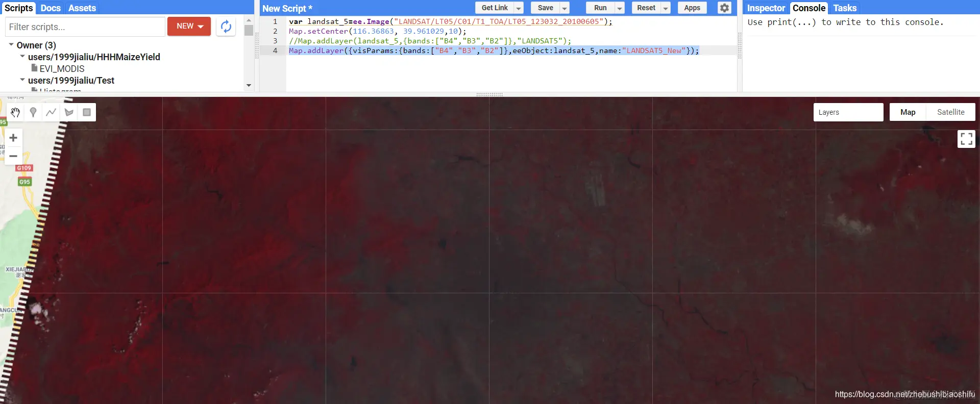Screen dimensions: 980x404
Task: Switch map to Satellite view
Action: 951,112
